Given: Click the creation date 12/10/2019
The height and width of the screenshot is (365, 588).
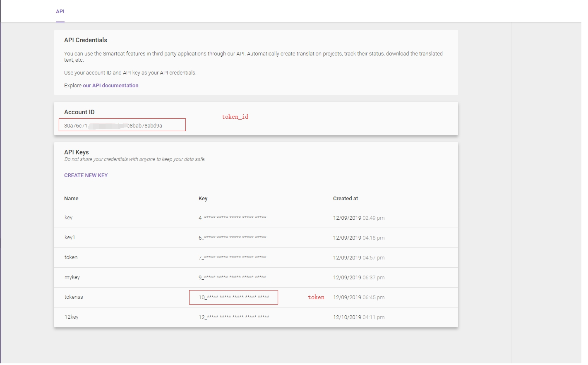Looking at the screenshot, I should pos(359,317).
